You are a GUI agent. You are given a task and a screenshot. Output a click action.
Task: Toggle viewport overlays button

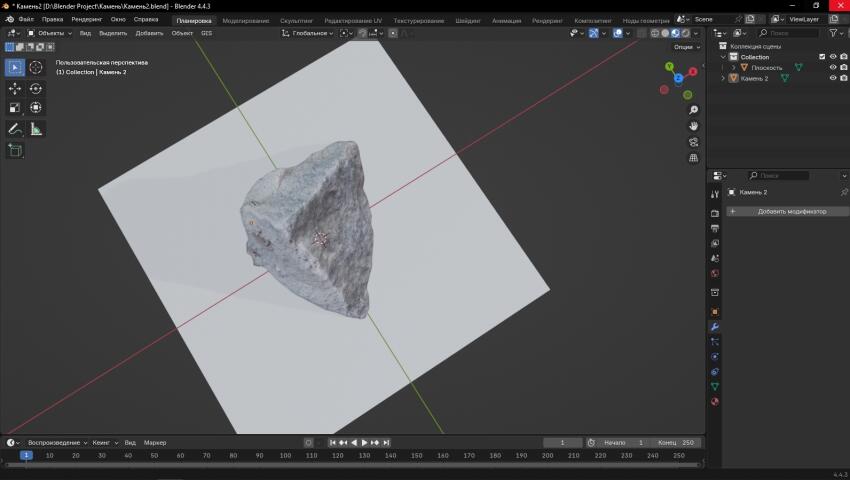click(617, 33)
